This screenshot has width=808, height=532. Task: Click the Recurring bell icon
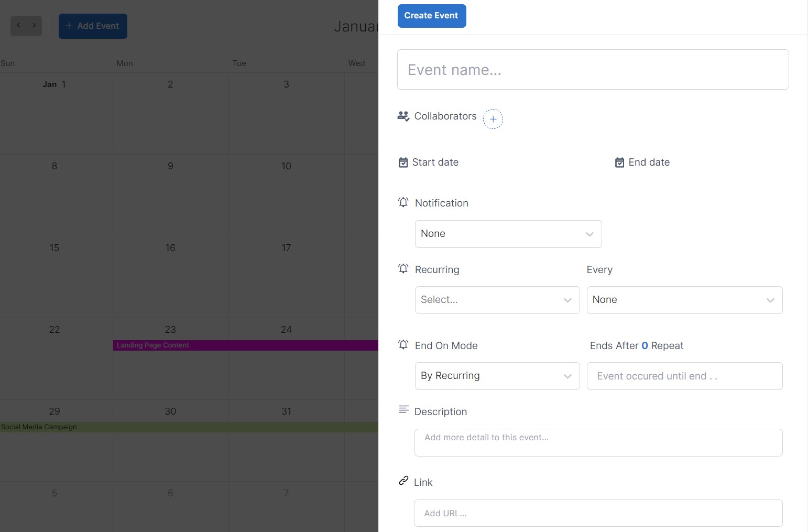[403, 269]
